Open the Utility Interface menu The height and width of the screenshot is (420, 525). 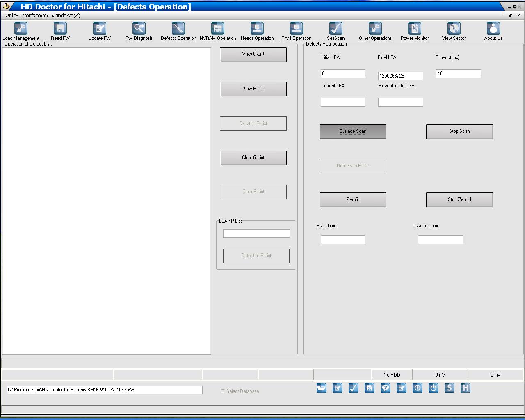[x=26, y=16]
